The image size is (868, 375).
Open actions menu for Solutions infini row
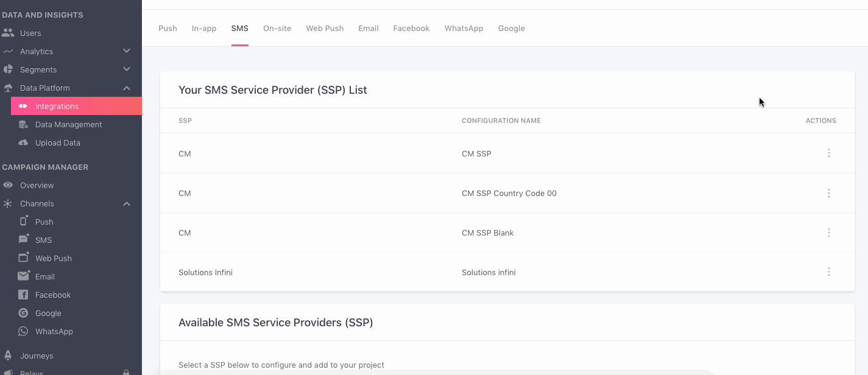click(x=828, y=272)
